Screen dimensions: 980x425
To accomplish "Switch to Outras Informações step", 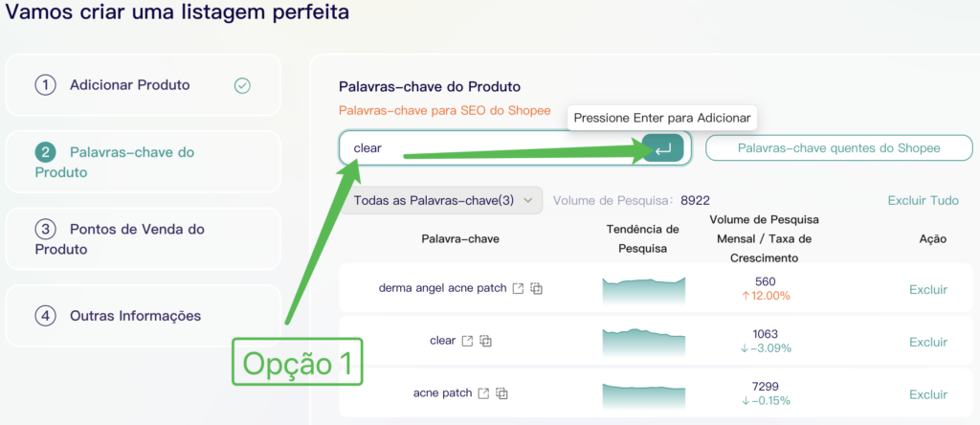I will (134, 315).
